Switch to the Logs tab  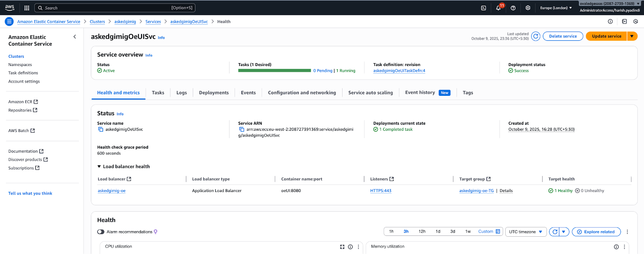tap(182, 93)
